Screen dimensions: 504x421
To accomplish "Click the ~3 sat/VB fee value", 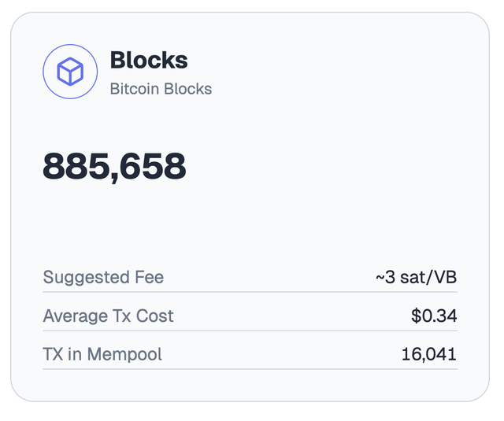I will (x=417, y=277).
